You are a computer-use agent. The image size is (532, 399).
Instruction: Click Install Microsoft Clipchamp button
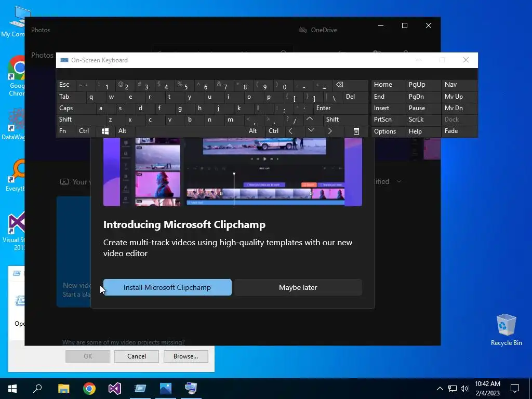(167, 287)
